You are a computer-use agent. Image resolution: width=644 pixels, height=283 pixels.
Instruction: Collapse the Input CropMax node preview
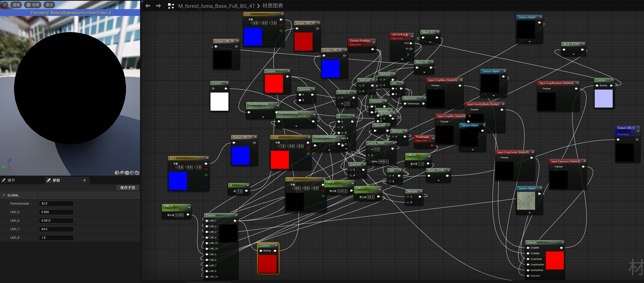pos(461,80)
